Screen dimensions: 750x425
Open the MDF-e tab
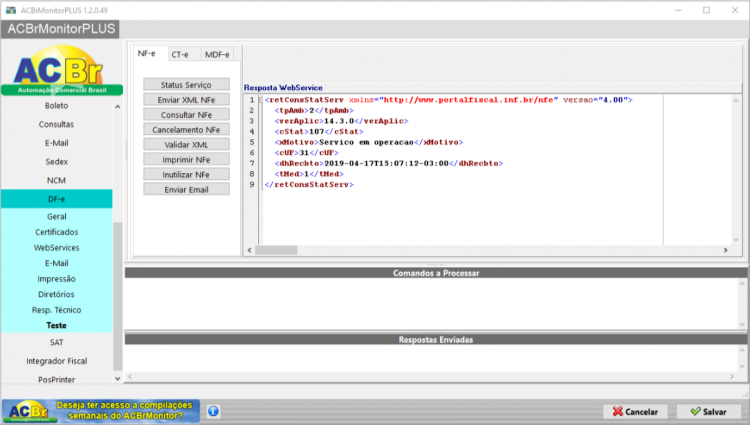pos(217,54)
